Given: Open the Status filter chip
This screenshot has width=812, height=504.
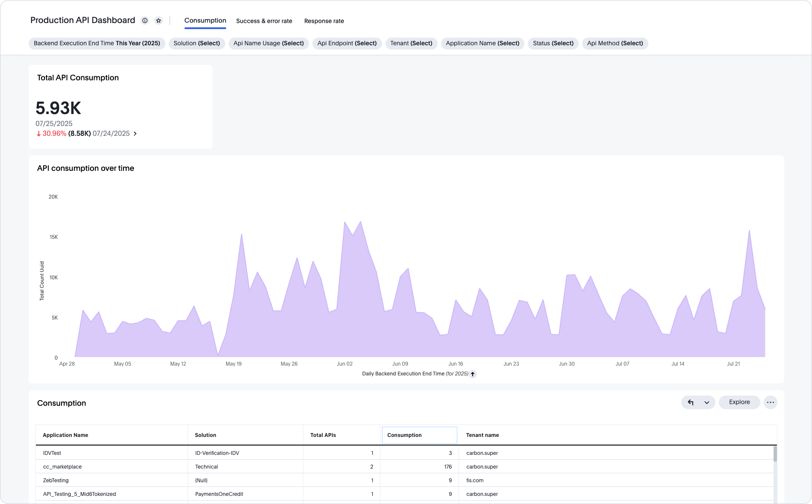Looking at the screenshot, I should (553, 43).
